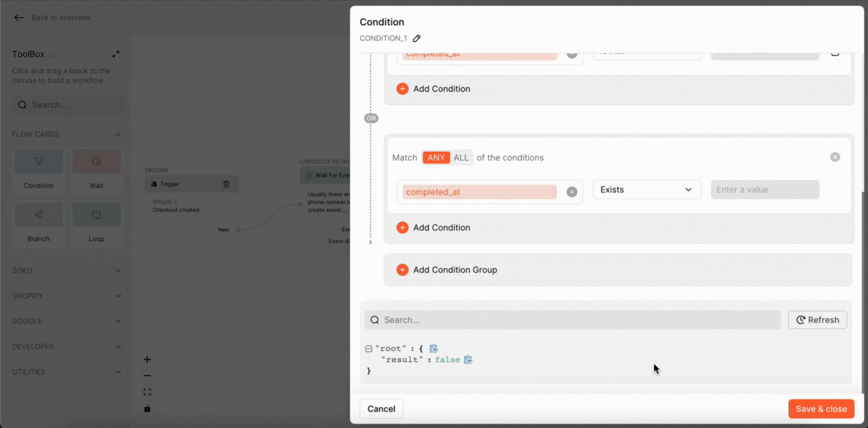Click the Enter a value field beside Exists
The height and width of the screenshot is (428, 868).
pyautogui.click(x=765, y=189)
